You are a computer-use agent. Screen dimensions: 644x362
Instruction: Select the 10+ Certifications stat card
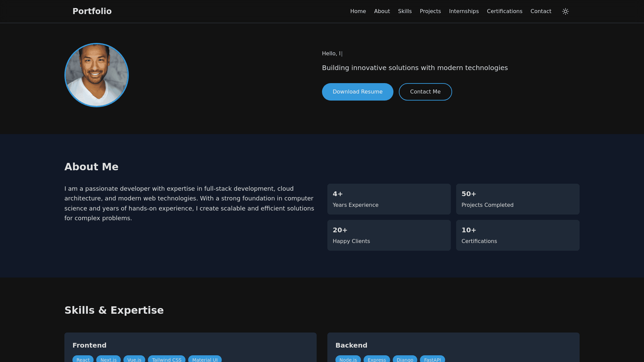point(518,235)
